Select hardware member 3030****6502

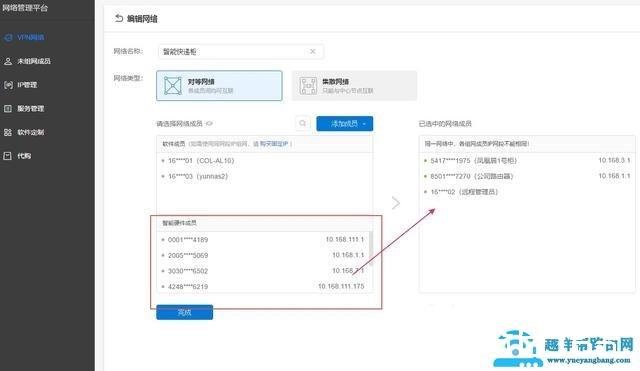click(263, 271)
